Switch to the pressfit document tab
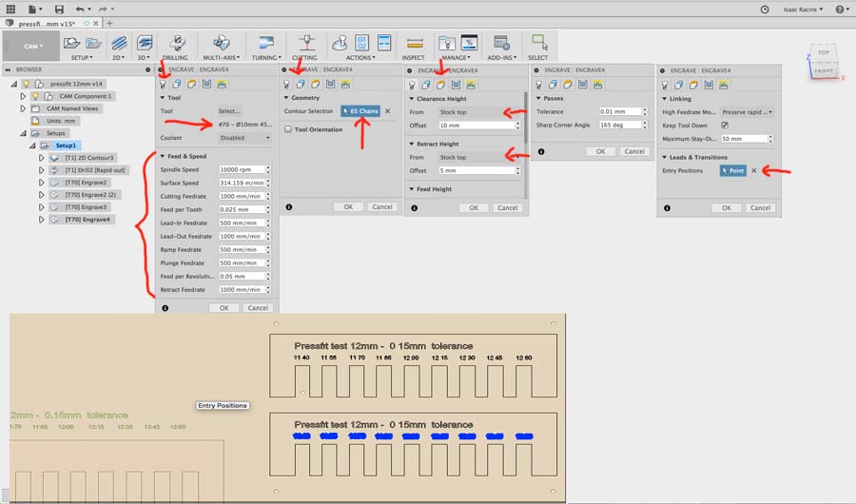This screenshot has height=504, width=856. [x=45, y=22]
